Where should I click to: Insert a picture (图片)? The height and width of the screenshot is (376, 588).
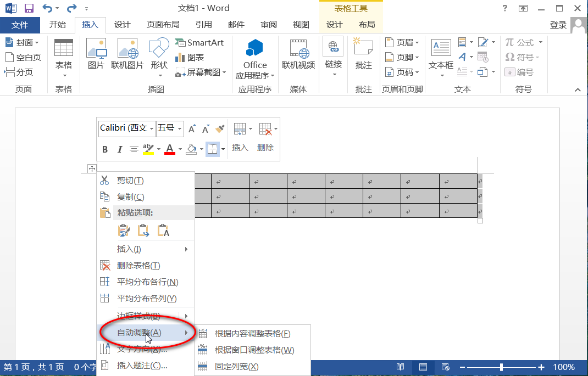click(x=96, y=54)
